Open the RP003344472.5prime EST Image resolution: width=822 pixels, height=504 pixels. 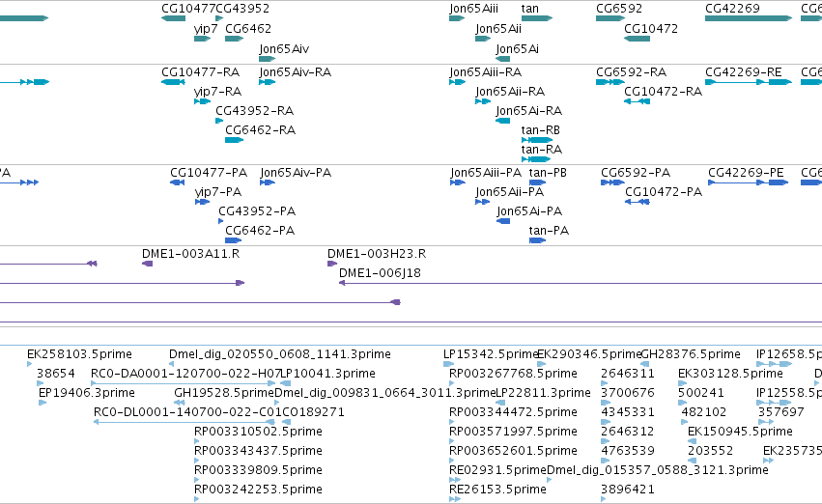coord(513,413)
